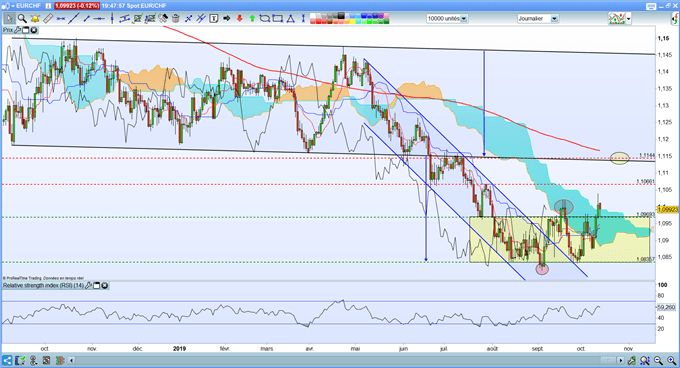Select the text T annotation tool

[x=213, y=18]
